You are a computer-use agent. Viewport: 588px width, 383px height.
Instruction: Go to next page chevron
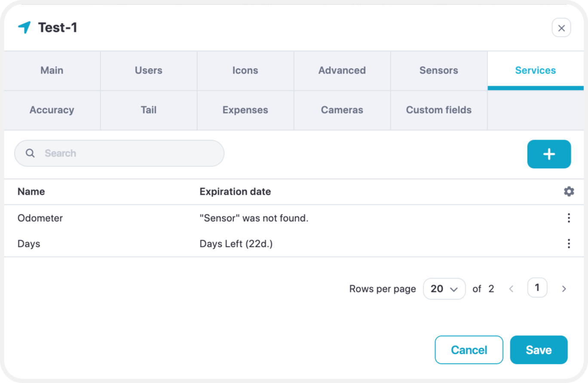[x=564, y=289]
